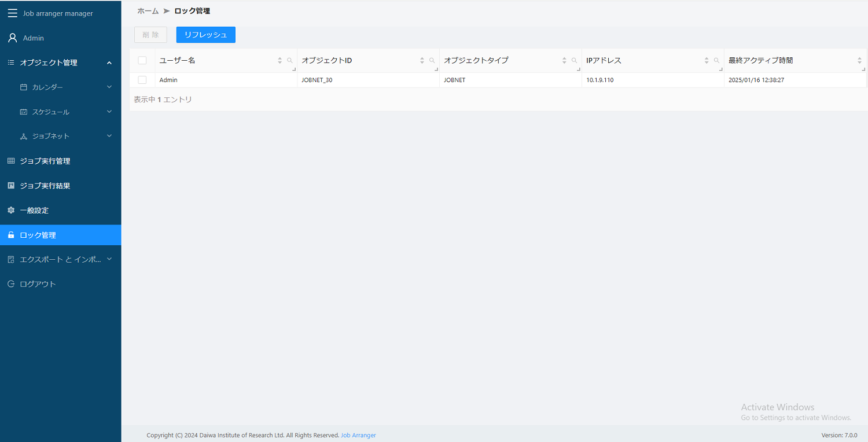Check the Admin row checkbox
The height and width of the screenshot is (442, 868).
pyautogui.click(x=142, y=80)
